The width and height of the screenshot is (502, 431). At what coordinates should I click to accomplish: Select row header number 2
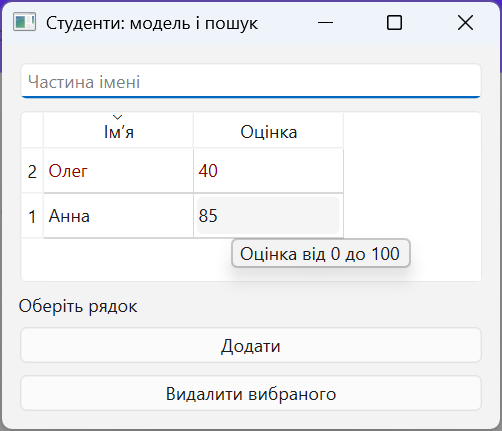pos(32,171)
